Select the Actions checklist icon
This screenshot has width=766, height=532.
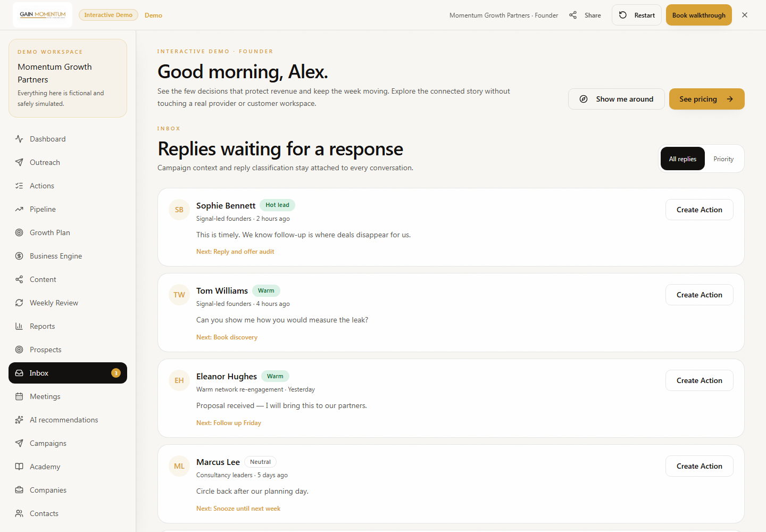pos(19,186)
